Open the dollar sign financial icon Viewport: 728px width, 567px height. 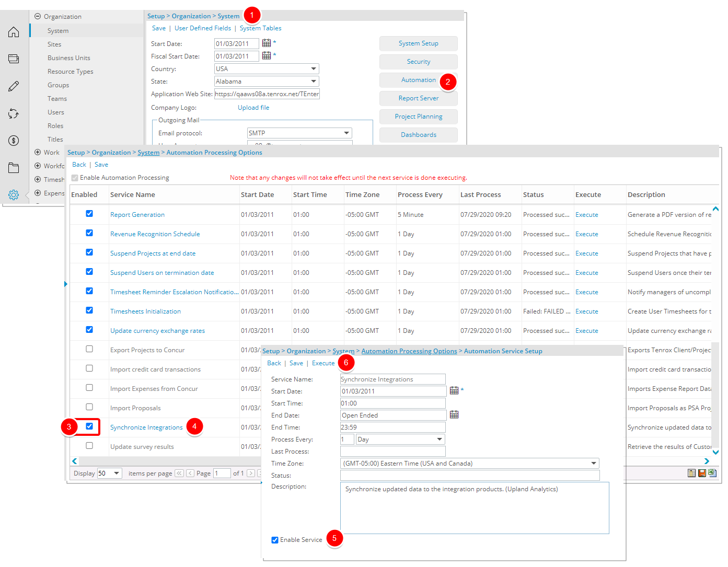pos(14,141)
